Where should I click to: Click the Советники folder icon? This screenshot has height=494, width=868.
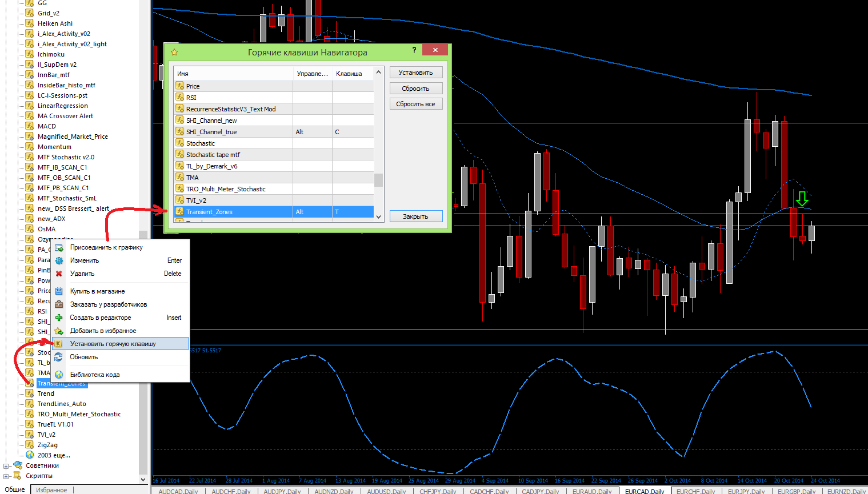coord(18,465)
